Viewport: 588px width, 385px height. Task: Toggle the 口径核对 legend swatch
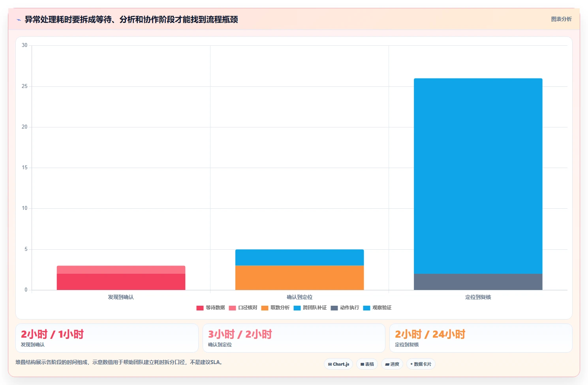232,308
